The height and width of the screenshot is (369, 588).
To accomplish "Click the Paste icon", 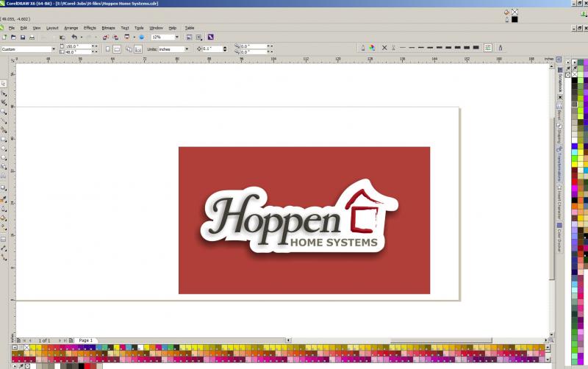I will point(62,37).
